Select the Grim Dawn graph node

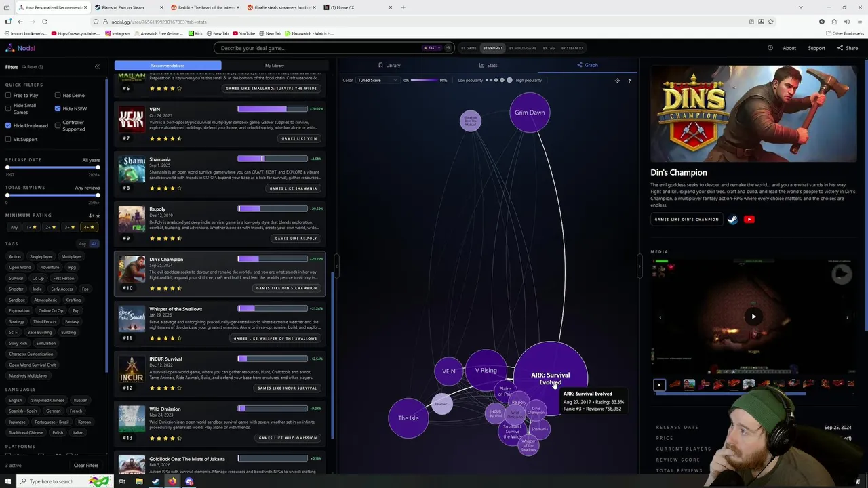coord(530,113)
